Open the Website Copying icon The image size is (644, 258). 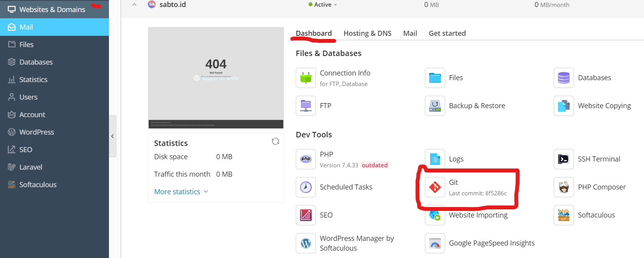564,106
